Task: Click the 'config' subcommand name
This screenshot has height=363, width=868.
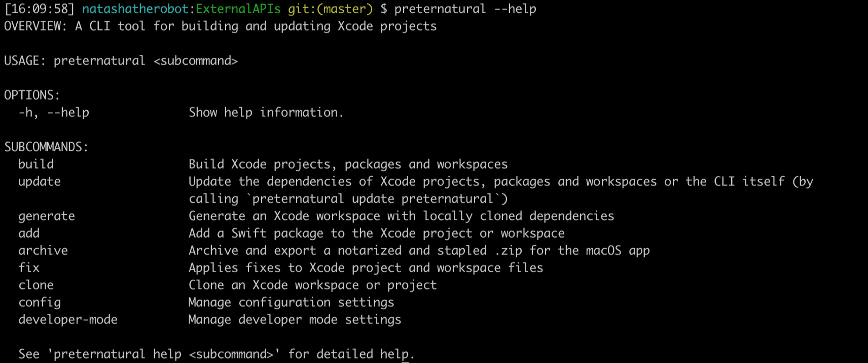Action: [x=40, y=303]
